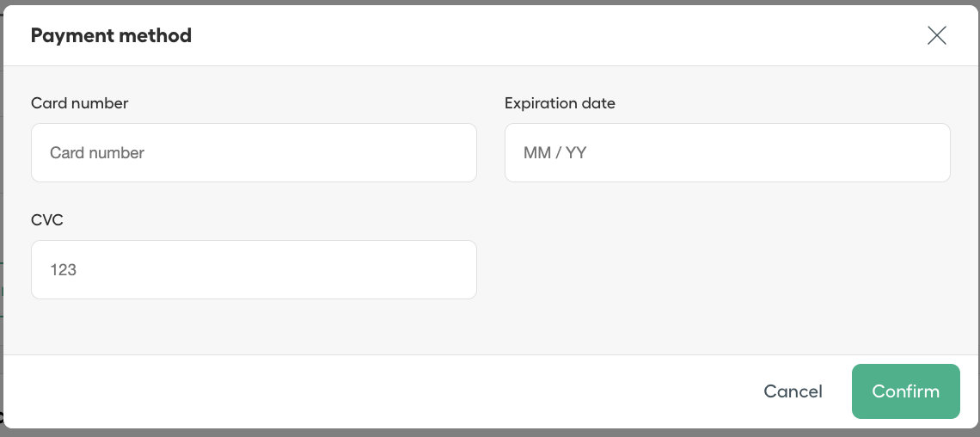Viewport: 980px width, 437px height.
Task: Click the "Card number" field label
Action: (79, 103)
